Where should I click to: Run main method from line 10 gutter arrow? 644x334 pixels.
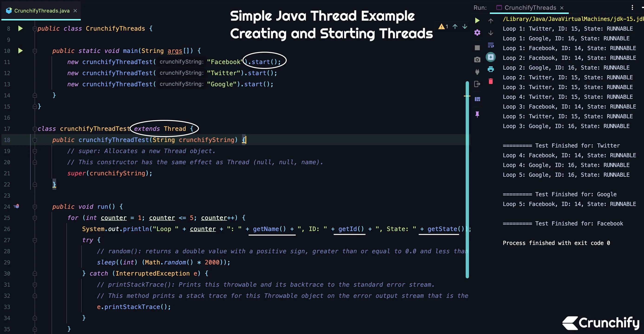[x=20, y=51]
